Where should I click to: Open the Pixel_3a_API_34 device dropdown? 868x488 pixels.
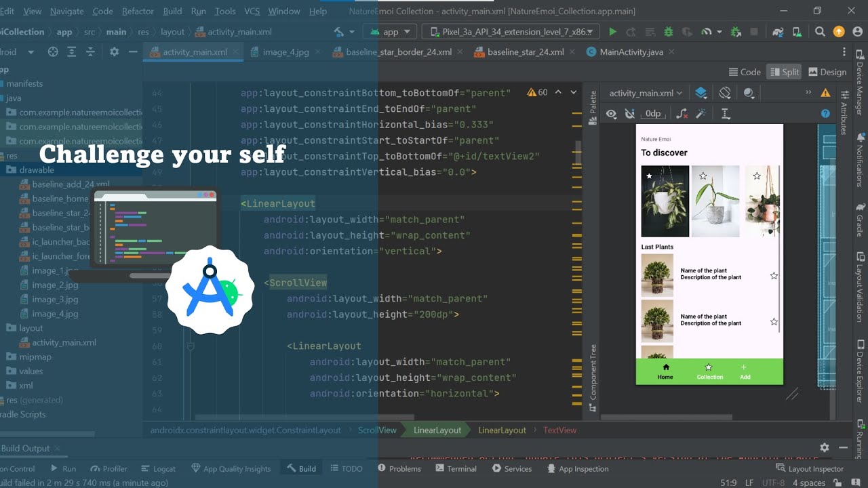coord(511,32)
